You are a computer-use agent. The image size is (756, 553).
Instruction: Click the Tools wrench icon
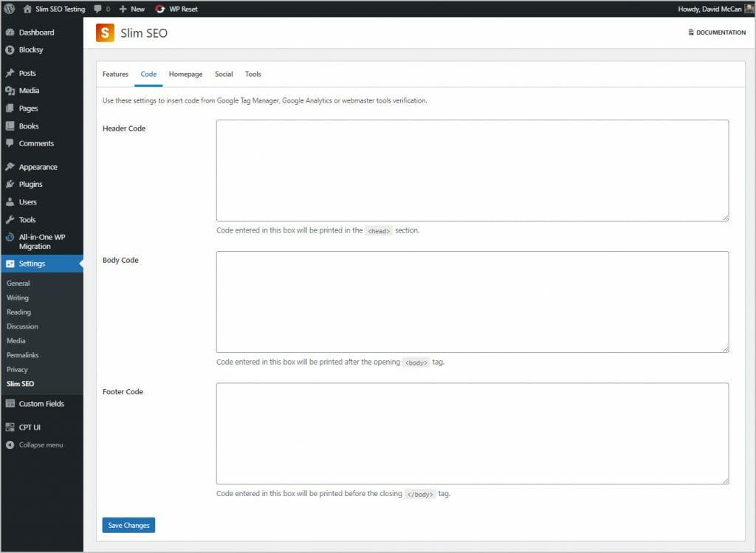pos(10,219)
